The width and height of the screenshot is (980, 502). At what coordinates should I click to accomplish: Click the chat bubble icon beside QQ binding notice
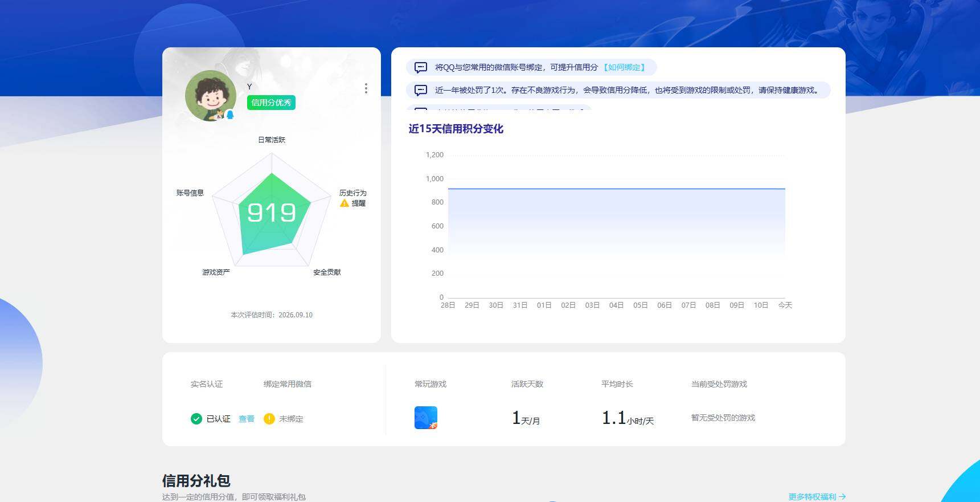coord(421,67)
